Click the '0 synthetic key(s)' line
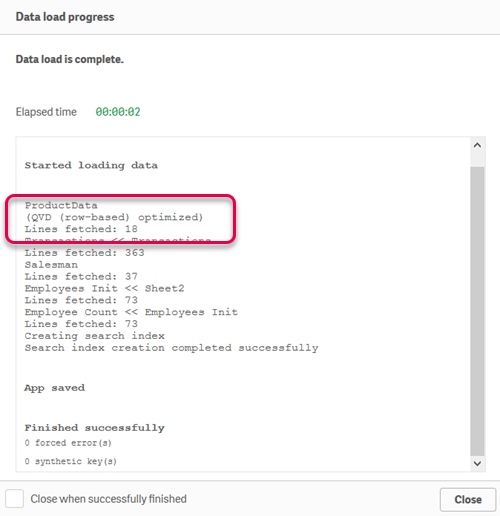 coord(71,461)
